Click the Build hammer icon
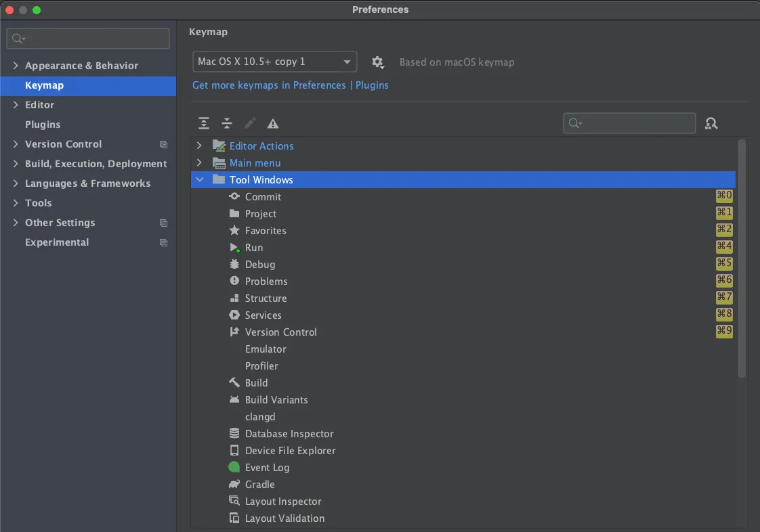The width and height of the screenshot is (760, 532). coord(234,383)
